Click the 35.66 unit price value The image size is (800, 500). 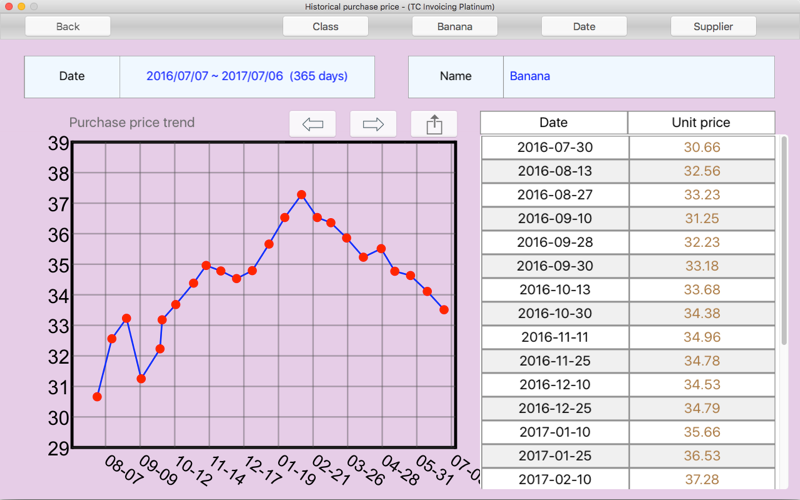click(702, 432)
